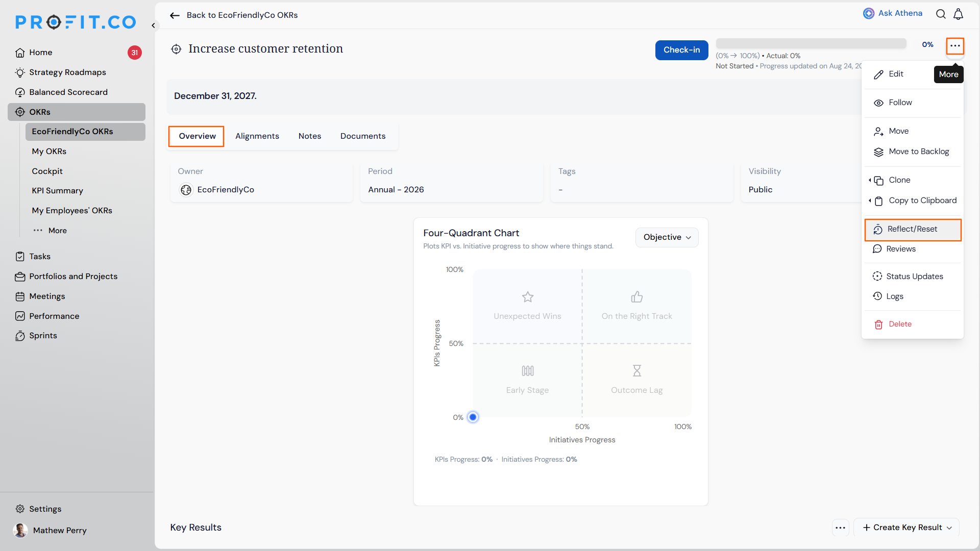980x551 pixels.
Task: Expand the Create Key Result dropdown arrow
Action: (x=949, y=528)
